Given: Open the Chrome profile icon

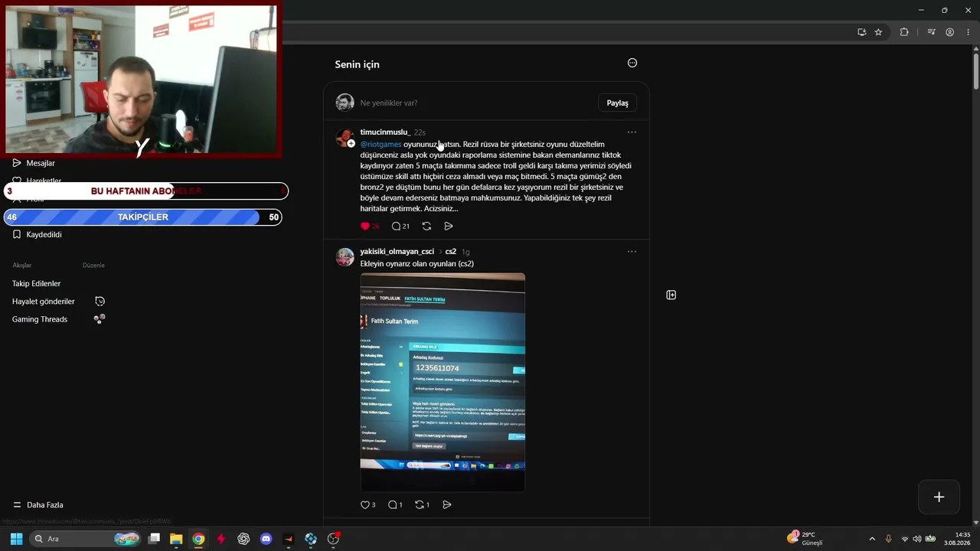Looking at the screenshot, I should [x=950, y=32].
